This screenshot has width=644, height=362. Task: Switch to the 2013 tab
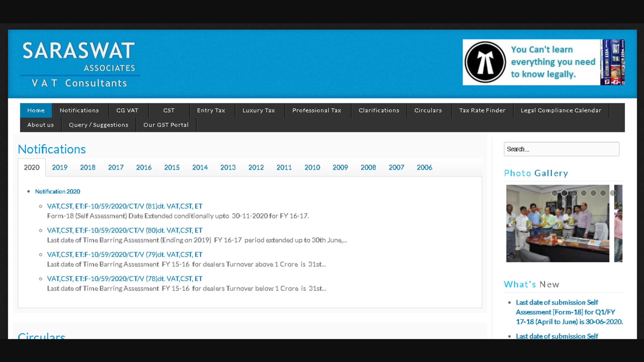pyautogui.click(x=228, y=167)
